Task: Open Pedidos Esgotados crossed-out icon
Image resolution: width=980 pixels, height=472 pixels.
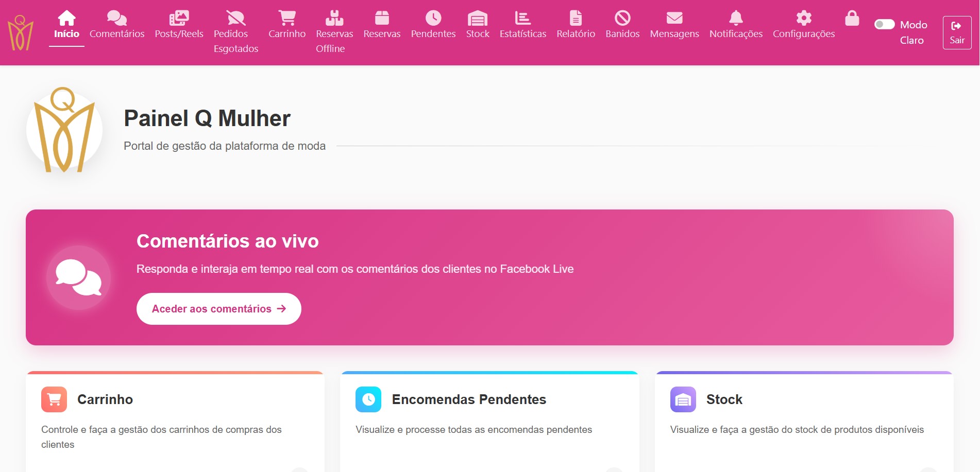Action: [x=236, y=19]
